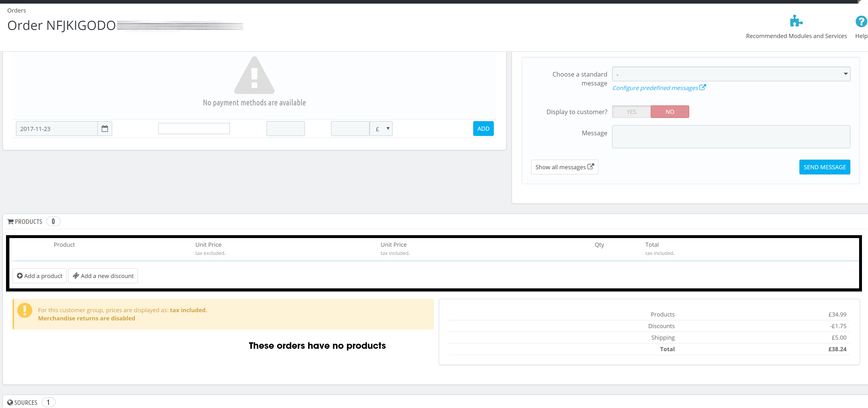The width and height of the screenshot is (868, 408).
Task: Click external link icon beside Configure predefined messages
Action: click(x=702, y=87)
